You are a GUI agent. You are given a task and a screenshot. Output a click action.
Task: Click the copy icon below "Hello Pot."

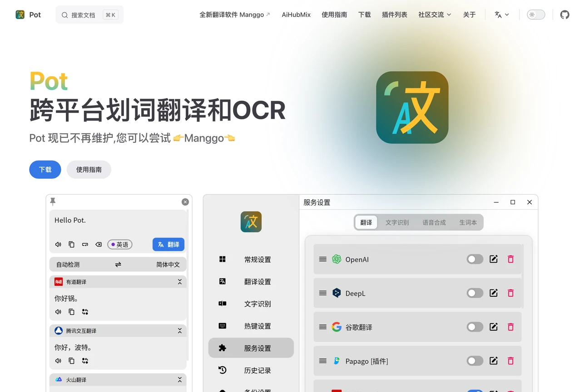(71, 245)
